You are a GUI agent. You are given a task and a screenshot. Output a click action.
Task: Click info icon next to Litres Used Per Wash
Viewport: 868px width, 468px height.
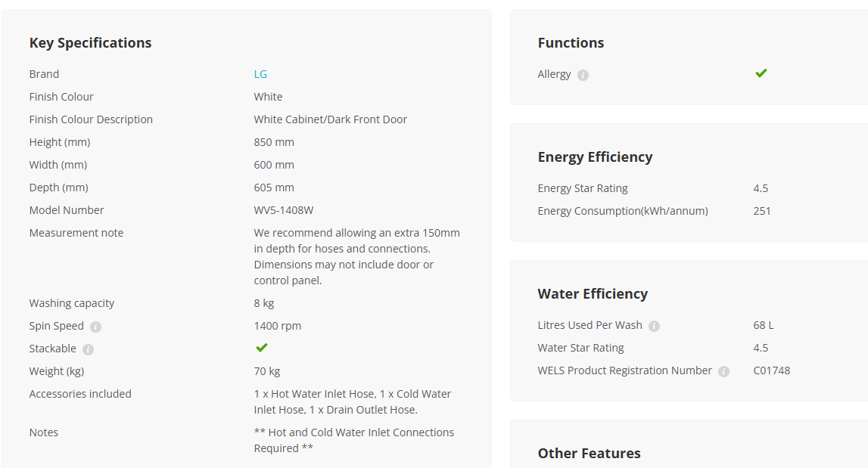[x=655, y=327]
